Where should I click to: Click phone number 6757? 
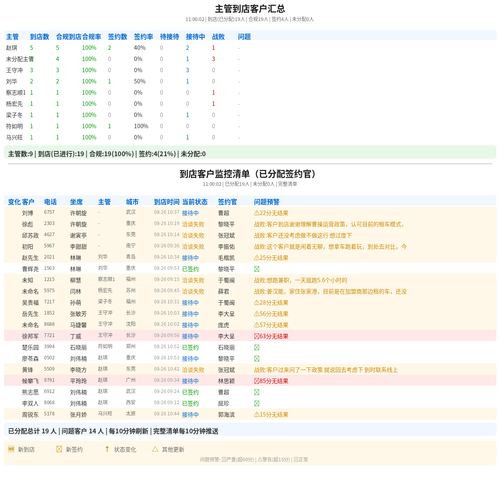49,212
